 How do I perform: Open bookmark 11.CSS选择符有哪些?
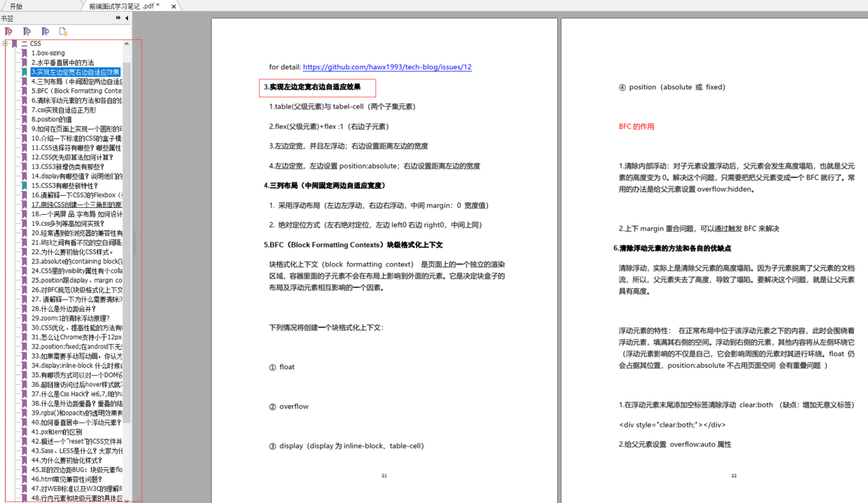pos(76,148)
